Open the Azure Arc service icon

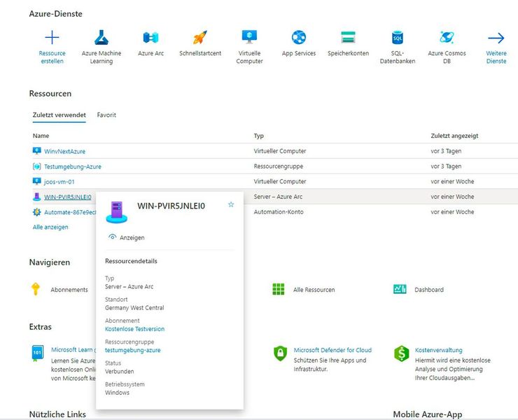[150, 37]
